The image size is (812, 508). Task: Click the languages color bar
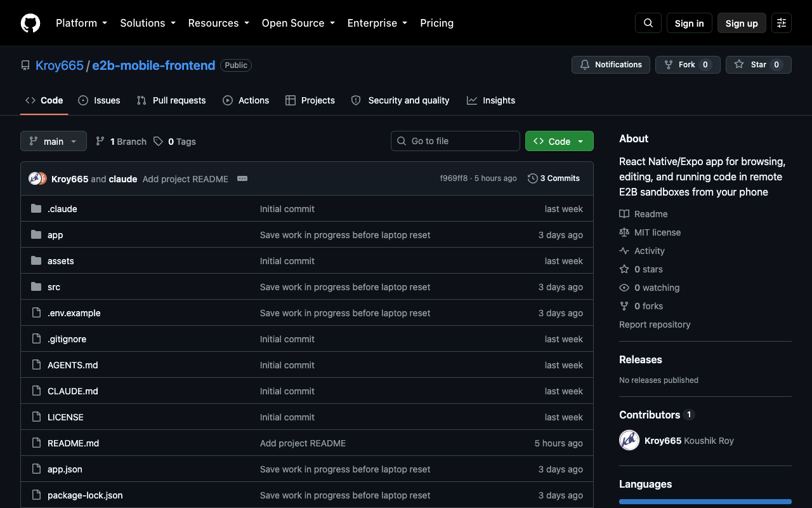coord(705,502)
